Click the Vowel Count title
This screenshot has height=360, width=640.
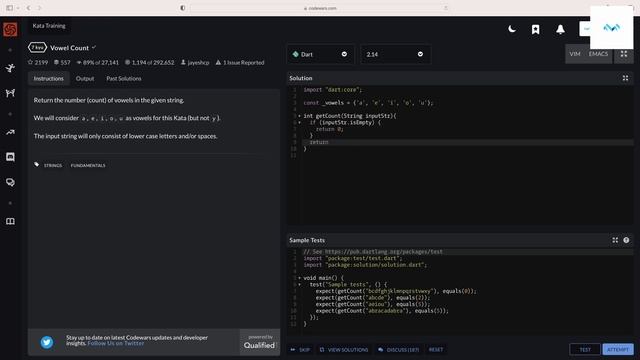[69, 48]
